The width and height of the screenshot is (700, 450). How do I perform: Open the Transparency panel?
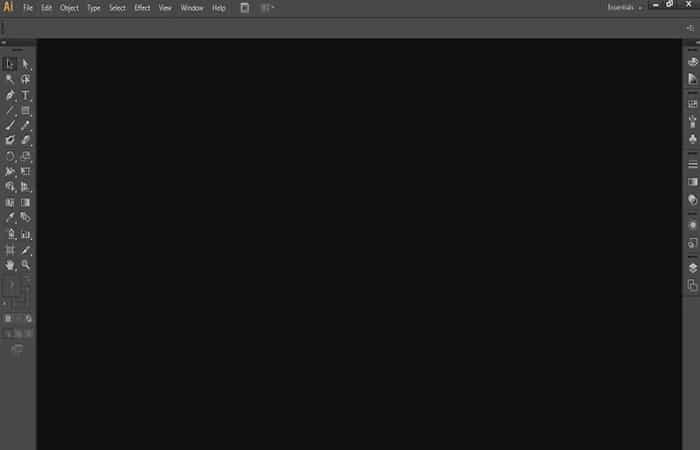pos(692,200)
